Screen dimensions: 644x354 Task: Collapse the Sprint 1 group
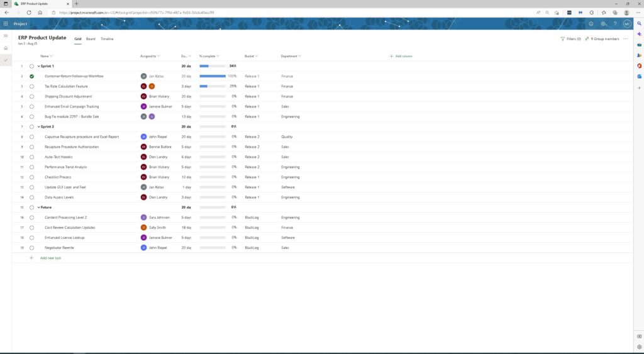coord(38,66)
